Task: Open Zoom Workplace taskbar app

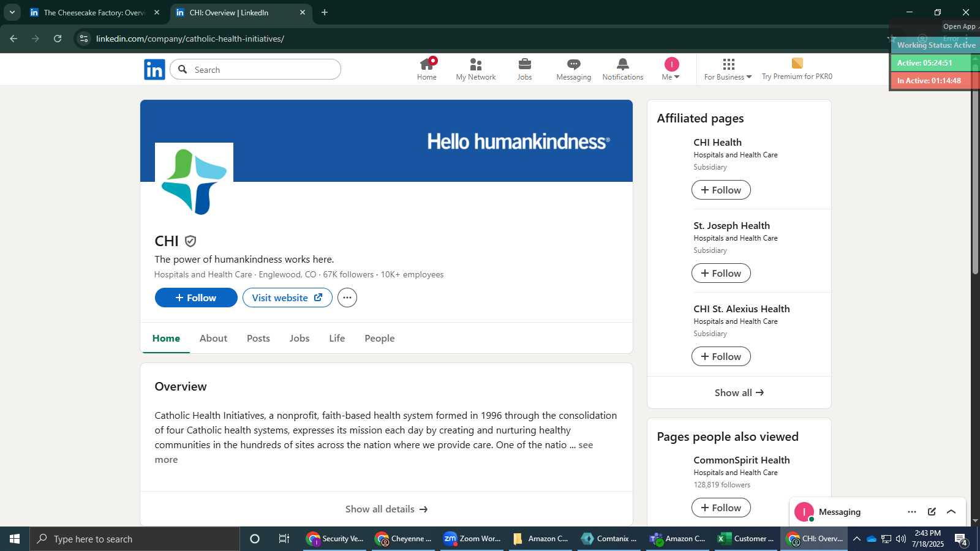Action: pyautogui.click(x=472, y=539)
